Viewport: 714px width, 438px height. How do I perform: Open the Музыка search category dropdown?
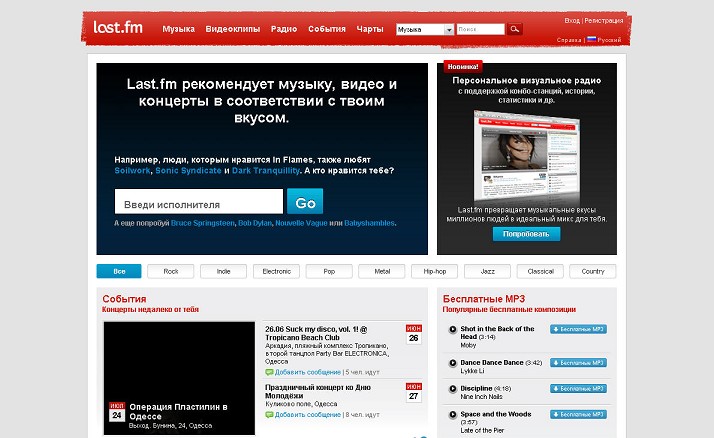pyautogui.click(x=425, y=30)
